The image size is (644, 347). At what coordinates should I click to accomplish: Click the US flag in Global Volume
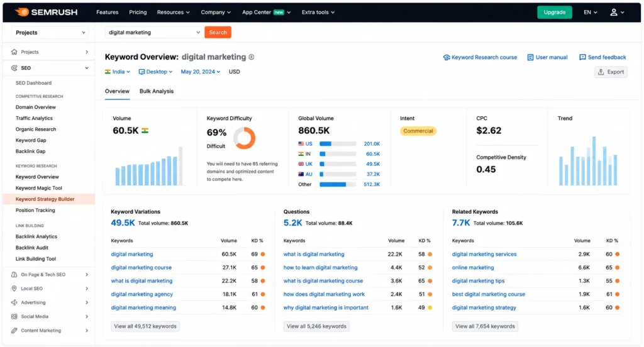(x=301, y=144)
